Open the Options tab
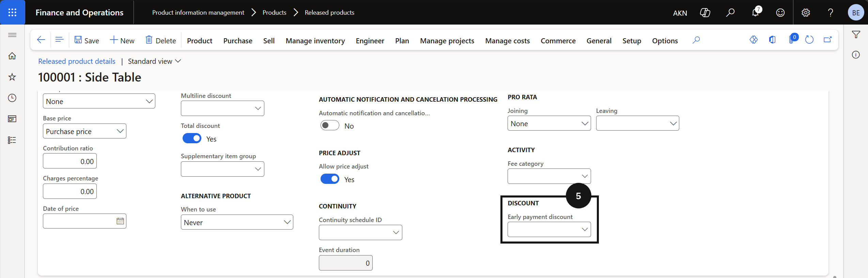 (665, 41)
